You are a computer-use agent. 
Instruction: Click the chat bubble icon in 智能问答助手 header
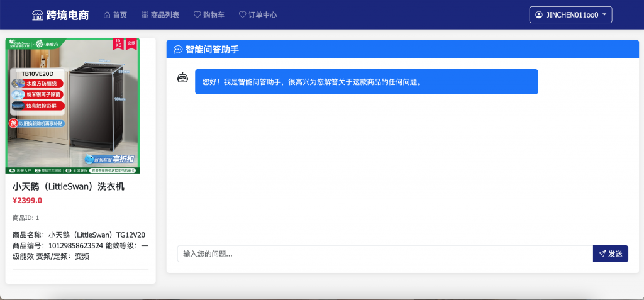(x=178, y=50)
